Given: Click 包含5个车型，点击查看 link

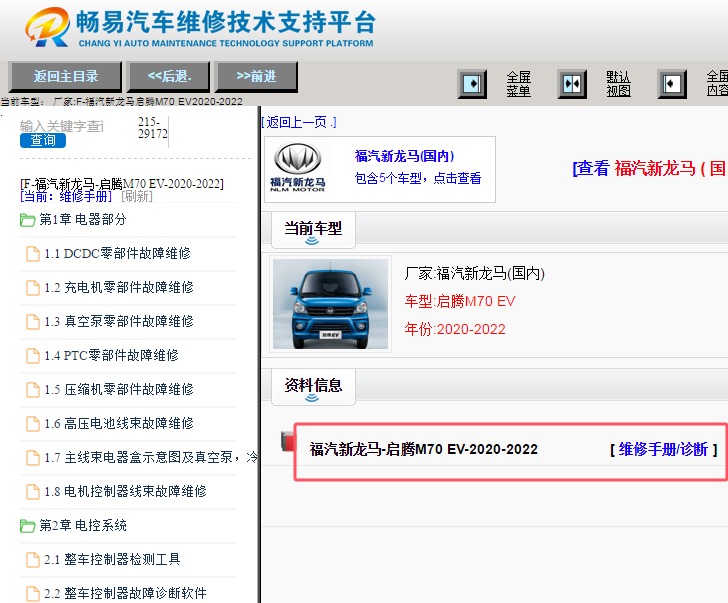Looking at the screenshot, I should [418, 178].
